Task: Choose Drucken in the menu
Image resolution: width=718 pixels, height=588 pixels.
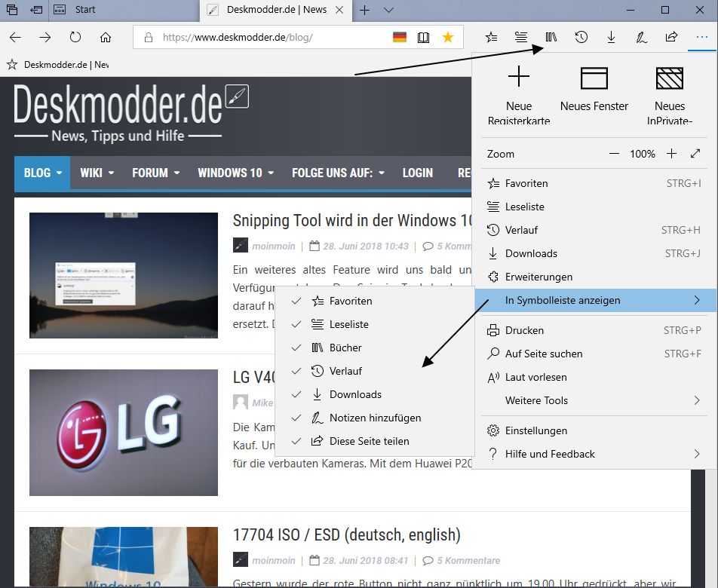Action: click(x=524, y=330)
